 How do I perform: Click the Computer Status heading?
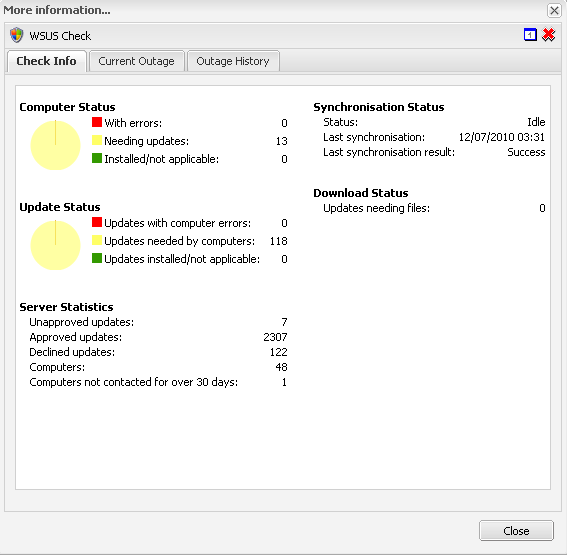tap(67, 107)
